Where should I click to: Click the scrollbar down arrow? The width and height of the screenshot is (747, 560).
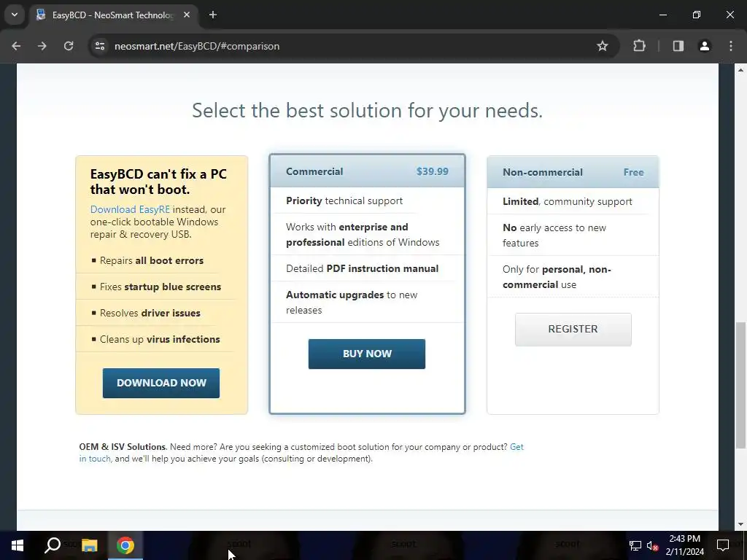click(740, 524)
